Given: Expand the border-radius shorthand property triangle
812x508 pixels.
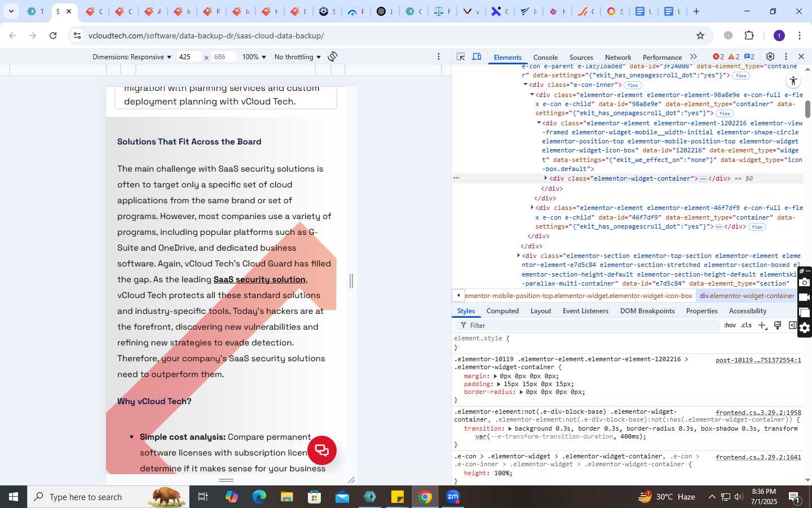Looking at the screenshot, I should click(x=521, y=392).
